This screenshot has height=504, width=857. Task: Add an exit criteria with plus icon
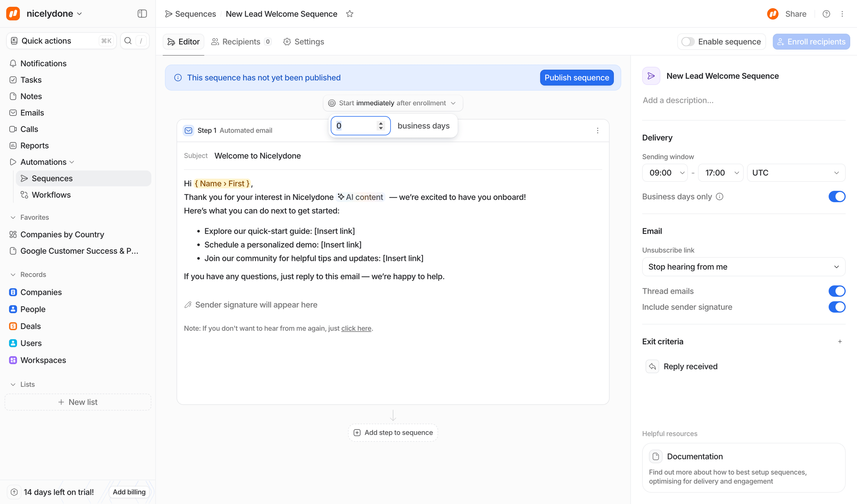840,342
